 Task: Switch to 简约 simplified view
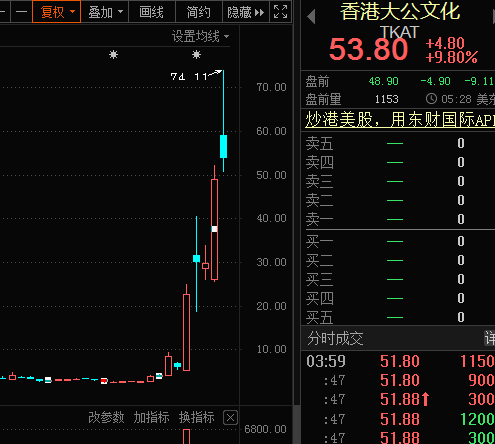pyautogui.click(x=198, y=12)
